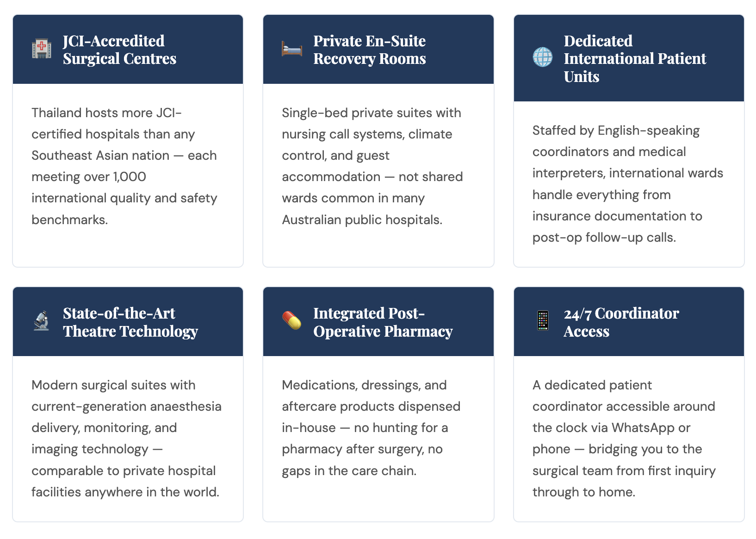Select the Dedicated International Patient Units heading
This screenshot has height=539, width=756.
tap(635, 58)
